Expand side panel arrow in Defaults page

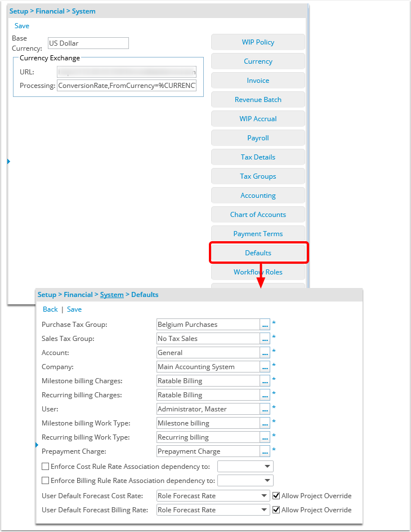click(37, 445)
